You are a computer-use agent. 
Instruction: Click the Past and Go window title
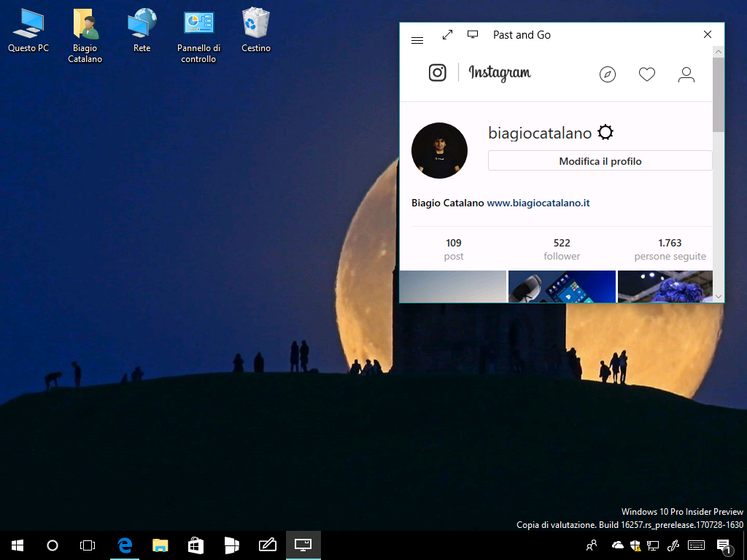click(522, 35)
